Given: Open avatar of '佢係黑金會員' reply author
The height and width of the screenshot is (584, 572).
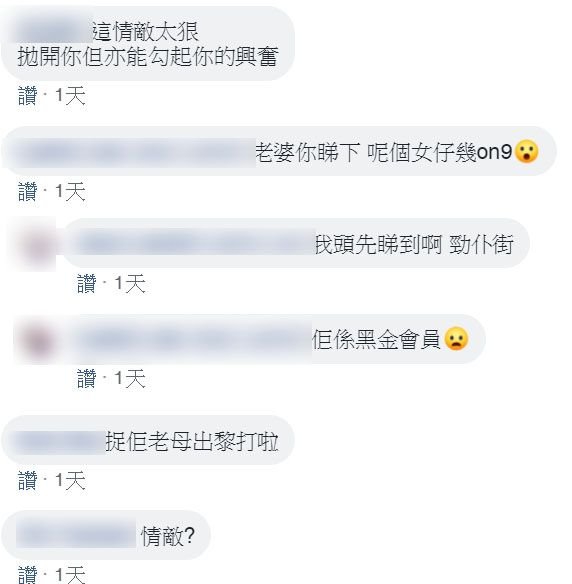Looking at the screenshot, I should click(x=36, y=340).
